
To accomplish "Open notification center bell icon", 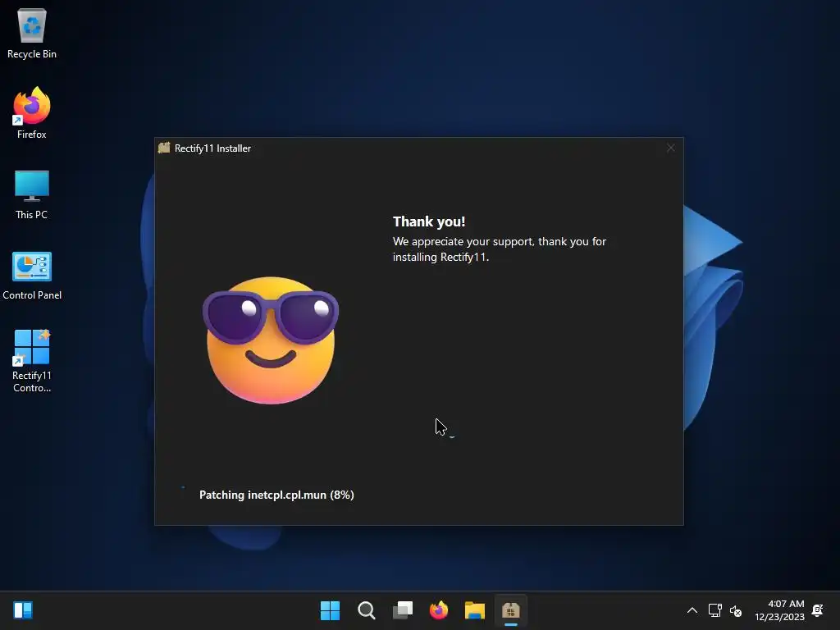I will (x=818, y=610).
